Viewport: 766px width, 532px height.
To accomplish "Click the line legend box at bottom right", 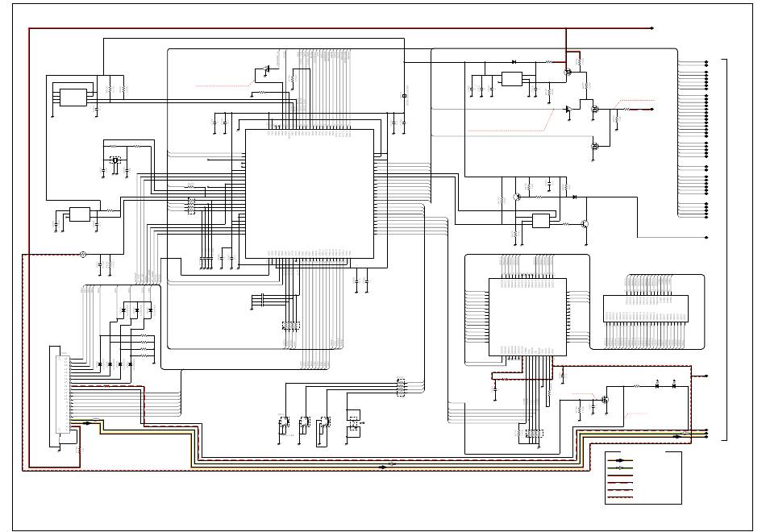I will (x=643, y=478).
